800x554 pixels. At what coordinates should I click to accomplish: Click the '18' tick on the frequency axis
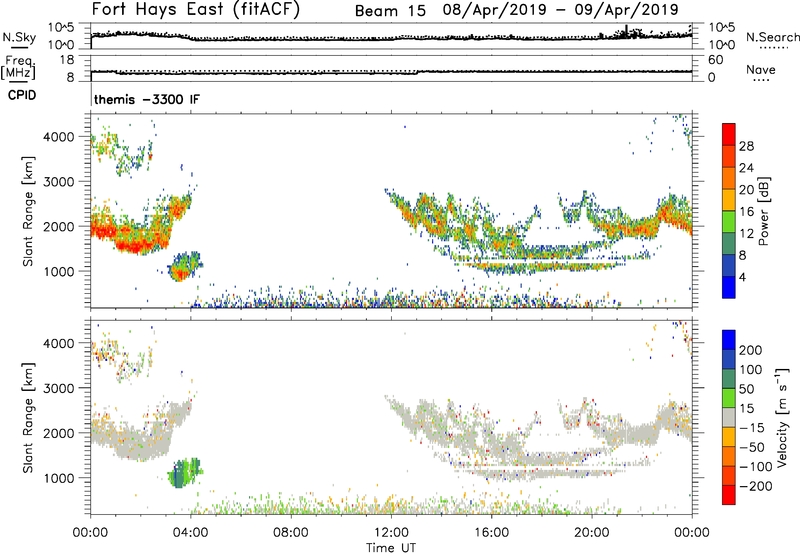[67, 60]
